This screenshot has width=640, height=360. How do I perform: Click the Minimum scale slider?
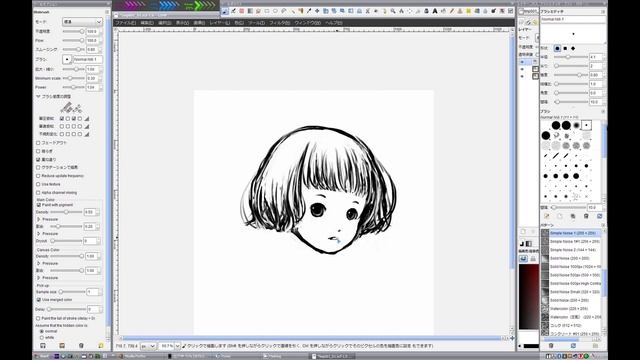[x=73, y=78]
